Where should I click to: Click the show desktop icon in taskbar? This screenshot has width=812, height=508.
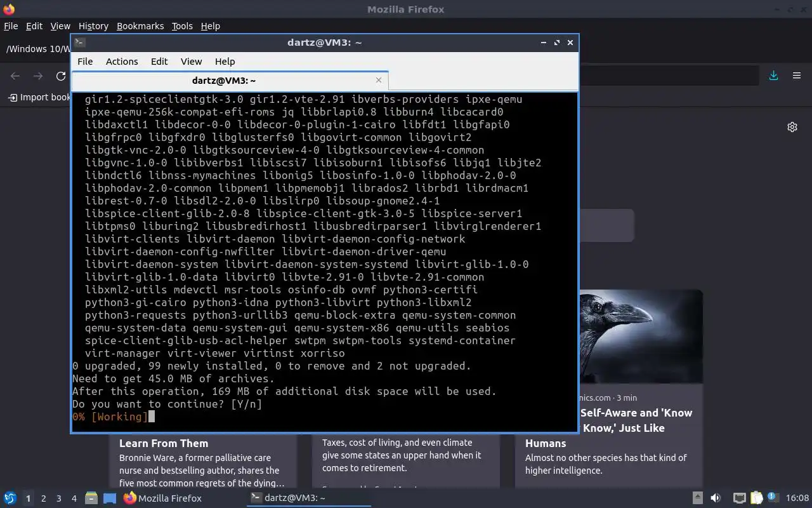coord(110,498)
